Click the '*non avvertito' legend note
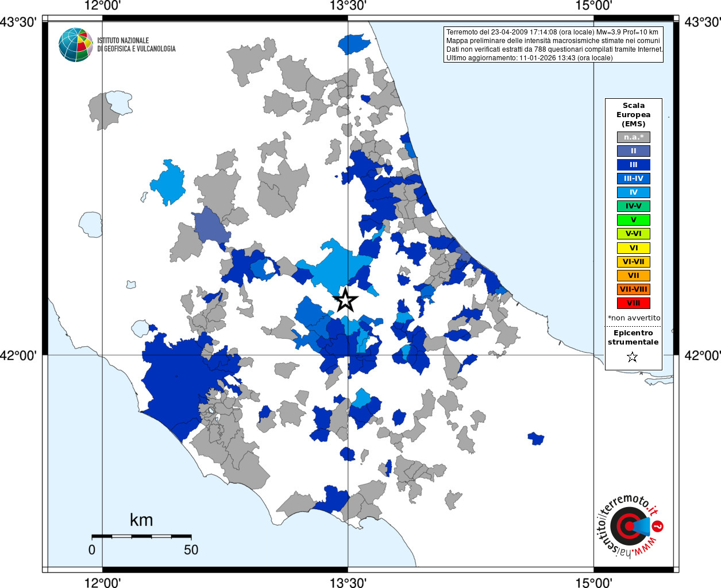This screenshot has width=721, height=588. pyautogui.click(x=634, y=318)
